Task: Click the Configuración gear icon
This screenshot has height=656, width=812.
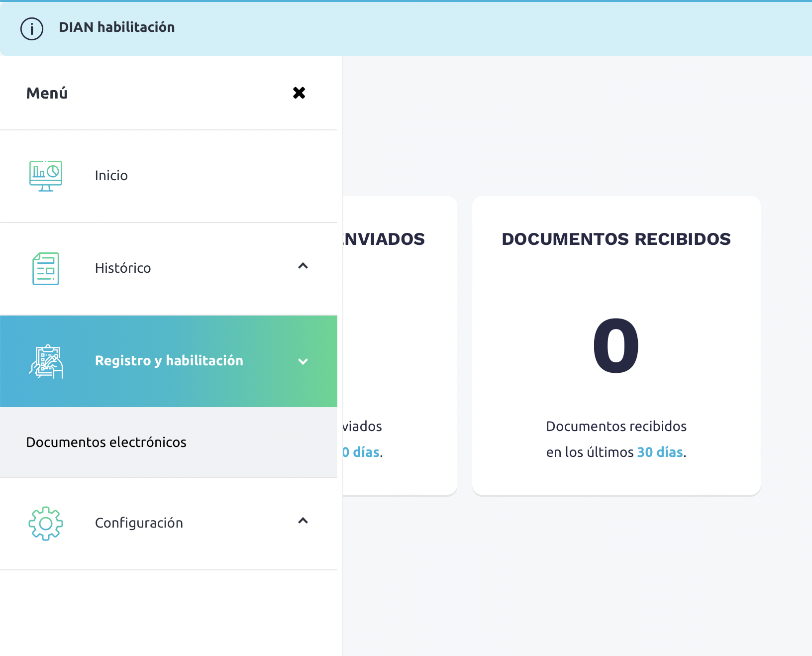Action: (x=46, y=524)
